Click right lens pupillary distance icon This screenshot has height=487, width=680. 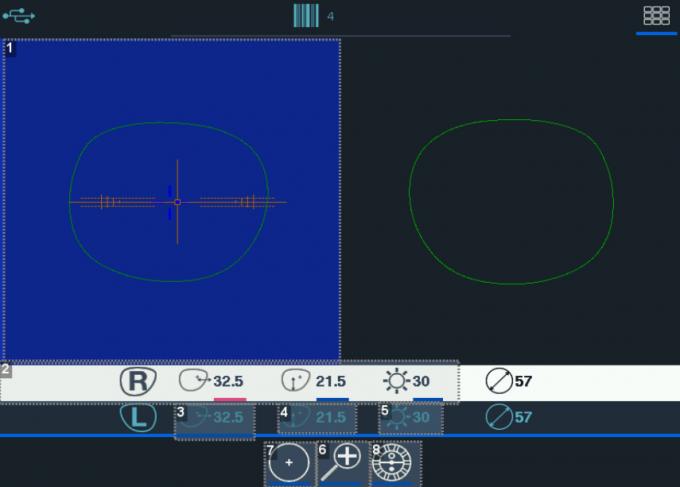(x=194, y=380)
